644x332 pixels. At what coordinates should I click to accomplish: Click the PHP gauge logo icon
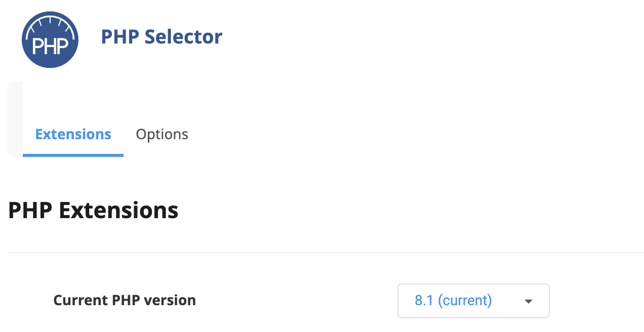(x=50, y=39)
